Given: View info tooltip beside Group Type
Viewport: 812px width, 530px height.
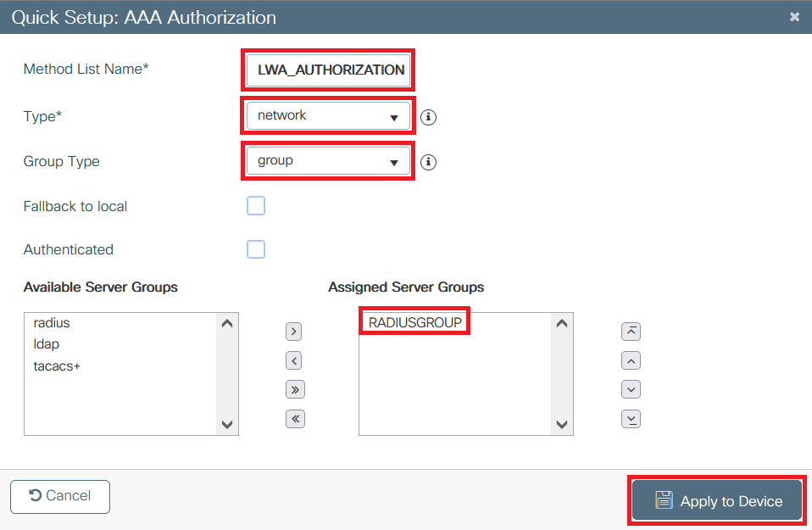Looking at the screenshot, I should pos(428,162).
